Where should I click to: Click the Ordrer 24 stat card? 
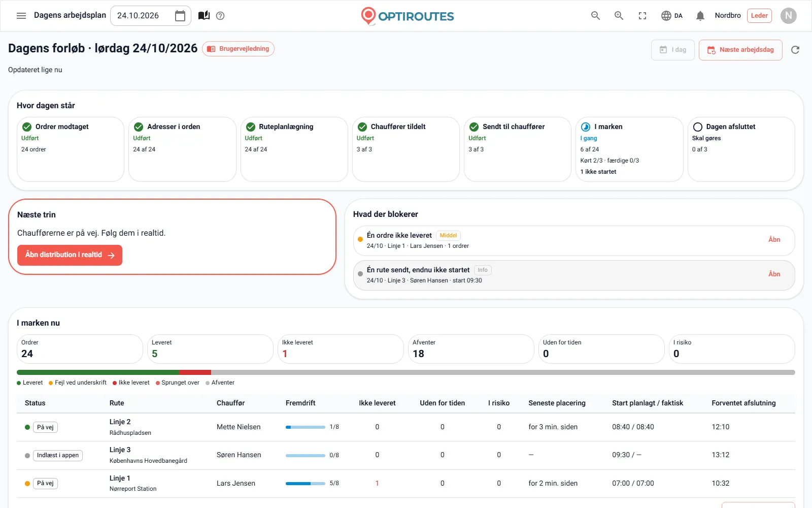80,349
